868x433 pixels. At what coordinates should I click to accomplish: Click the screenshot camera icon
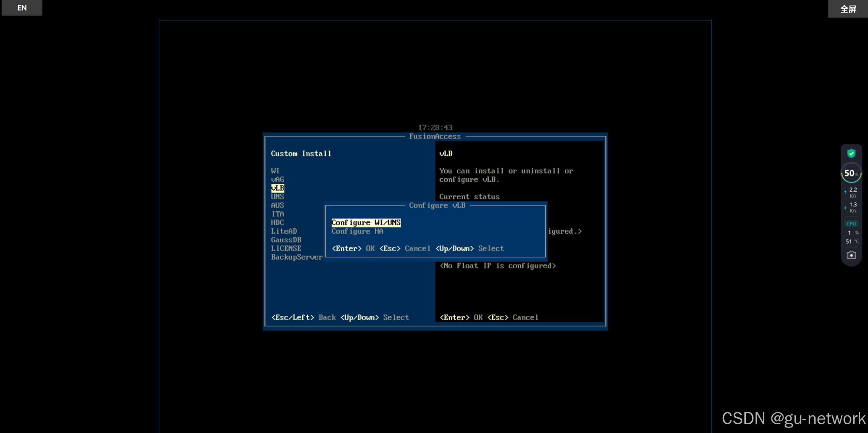pos(851,255)
